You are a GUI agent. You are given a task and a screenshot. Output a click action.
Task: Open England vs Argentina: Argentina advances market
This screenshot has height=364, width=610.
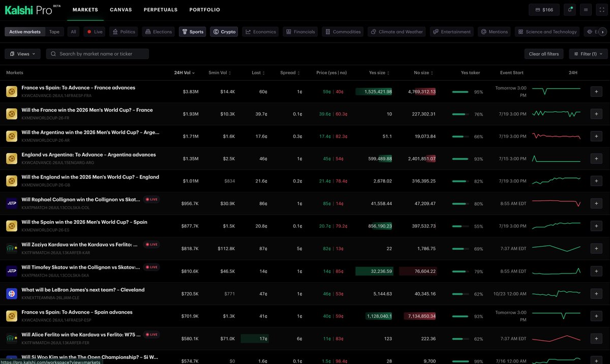coord(88,155)
